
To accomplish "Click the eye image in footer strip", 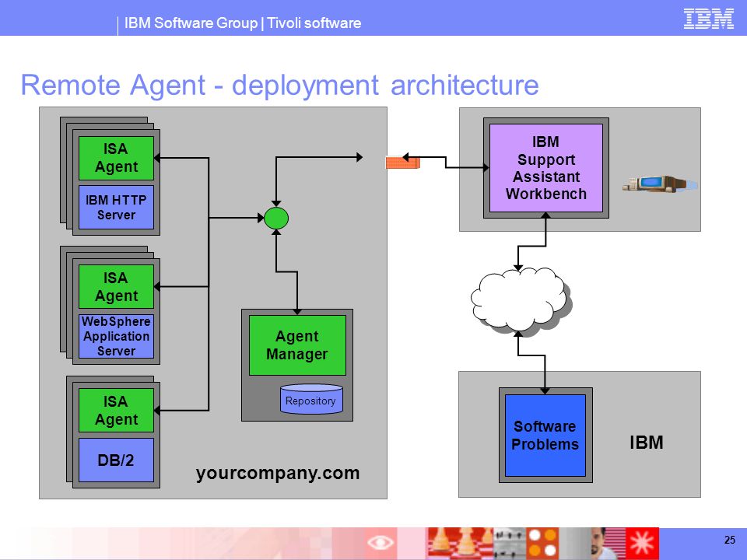I will click(381, 542).
